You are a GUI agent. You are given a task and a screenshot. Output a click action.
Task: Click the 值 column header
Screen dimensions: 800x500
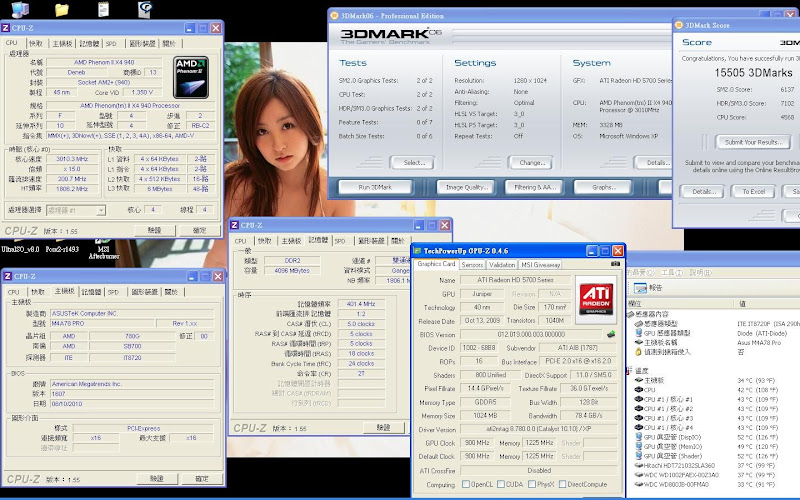click(767, 304)
